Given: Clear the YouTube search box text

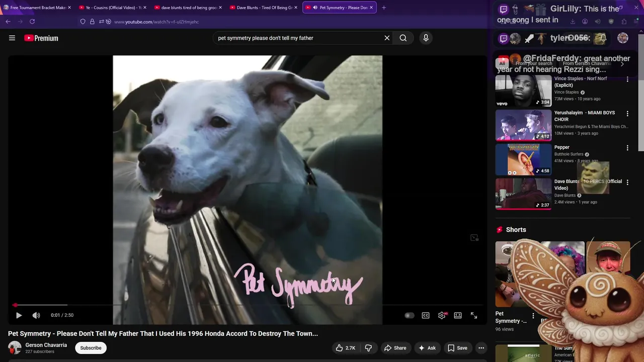Looking at the screenshot, I should pyautogui.click(x=387, y=38).
